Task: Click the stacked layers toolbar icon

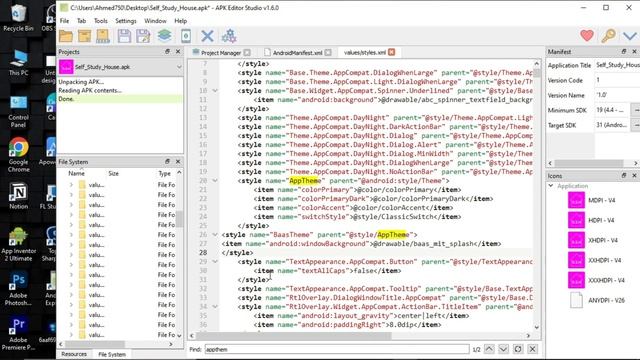Action: [164, 36]
